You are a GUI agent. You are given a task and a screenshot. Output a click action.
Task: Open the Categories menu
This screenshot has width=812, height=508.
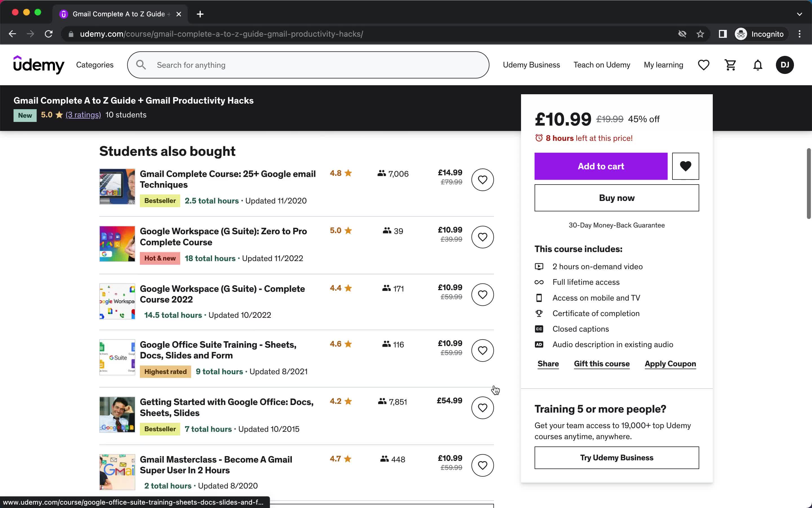pos(95,65)
